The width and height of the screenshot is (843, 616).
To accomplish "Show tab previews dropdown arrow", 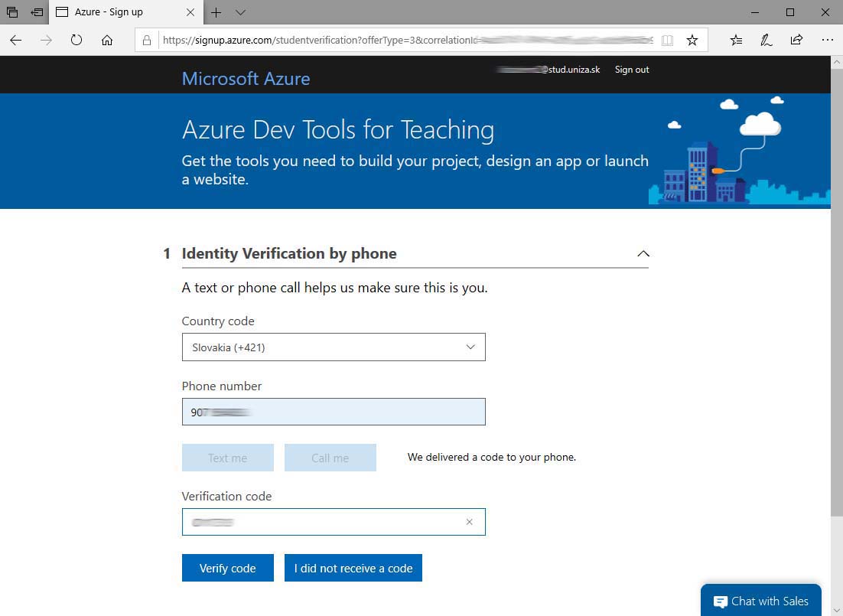I will pos(240,12).
